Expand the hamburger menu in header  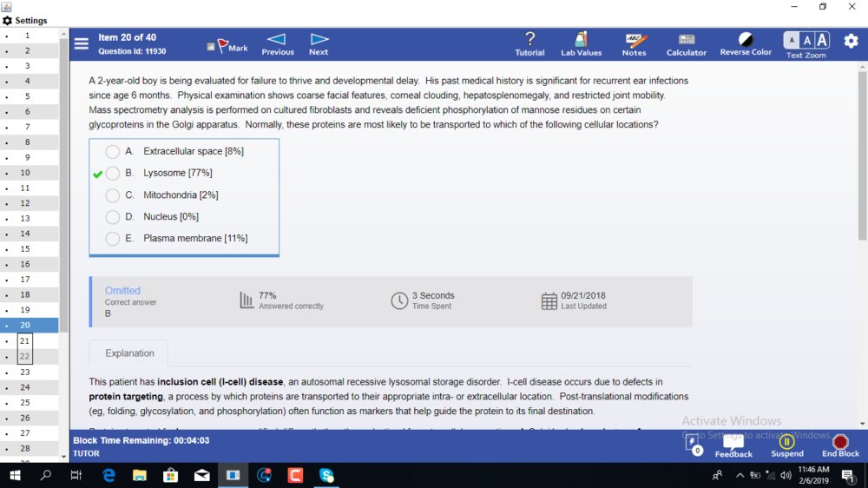tap(82, 43)
